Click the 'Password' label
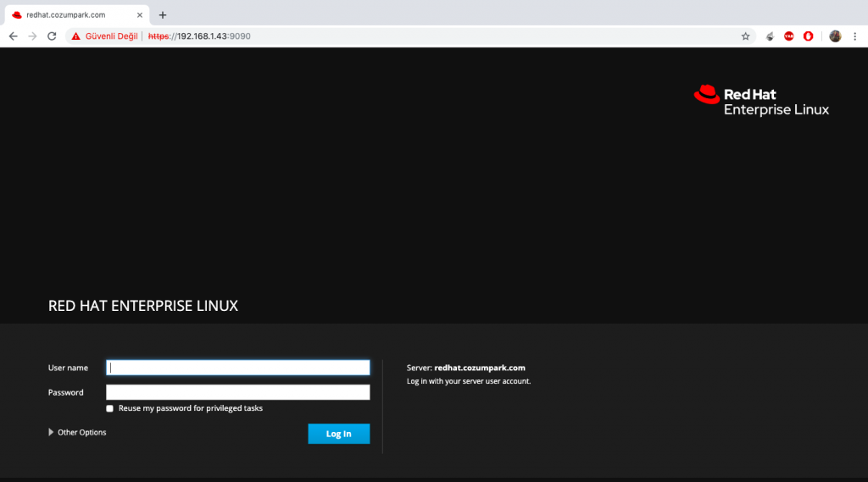Viewport: 868px width, 482px height. point(66,392)
